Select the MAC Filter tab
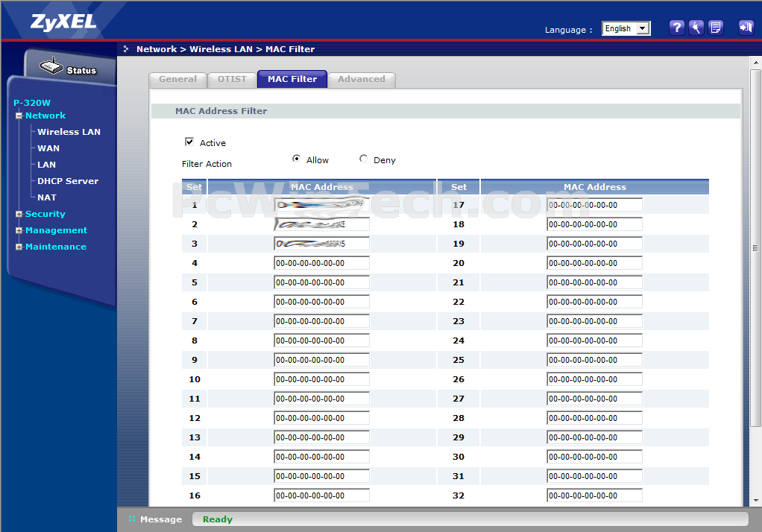The image size is (762, 532). (292, 79)
